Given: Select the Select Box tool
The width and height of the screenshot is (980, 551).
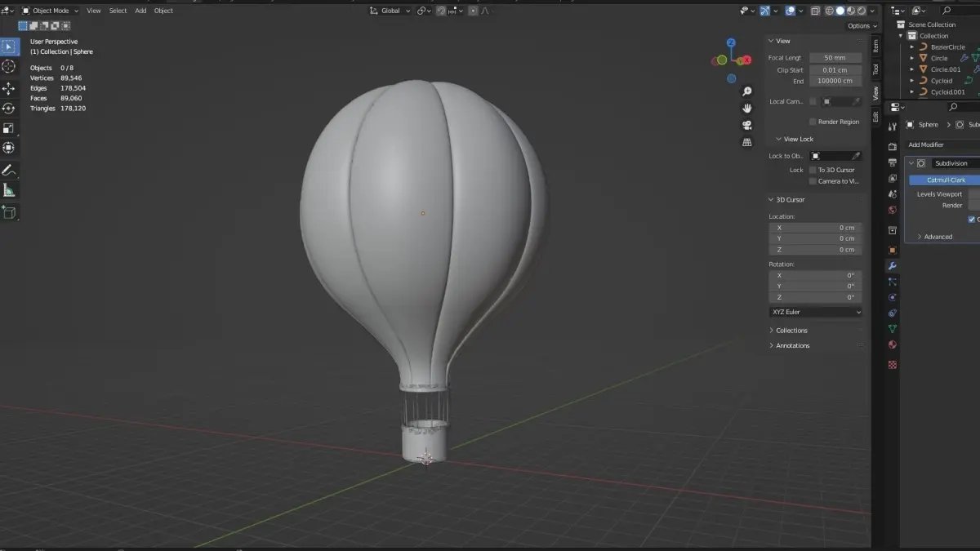Looking at the screenshot, I should pyautogui.click(x=9, y=46).
